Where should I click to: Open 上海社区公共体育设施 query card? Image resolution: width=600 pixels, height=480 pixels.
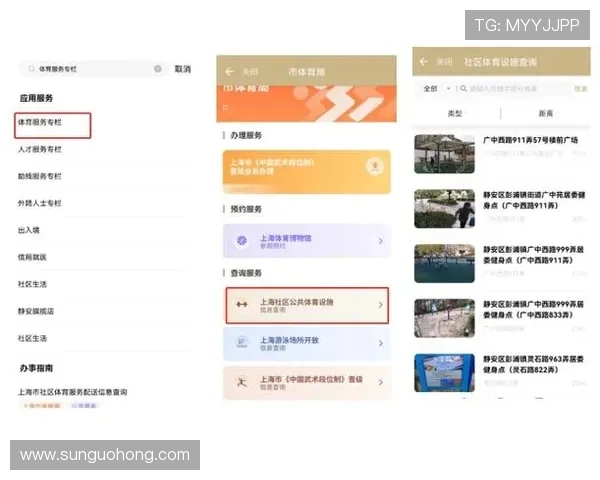pyautogui.click(x=307, y=305)
